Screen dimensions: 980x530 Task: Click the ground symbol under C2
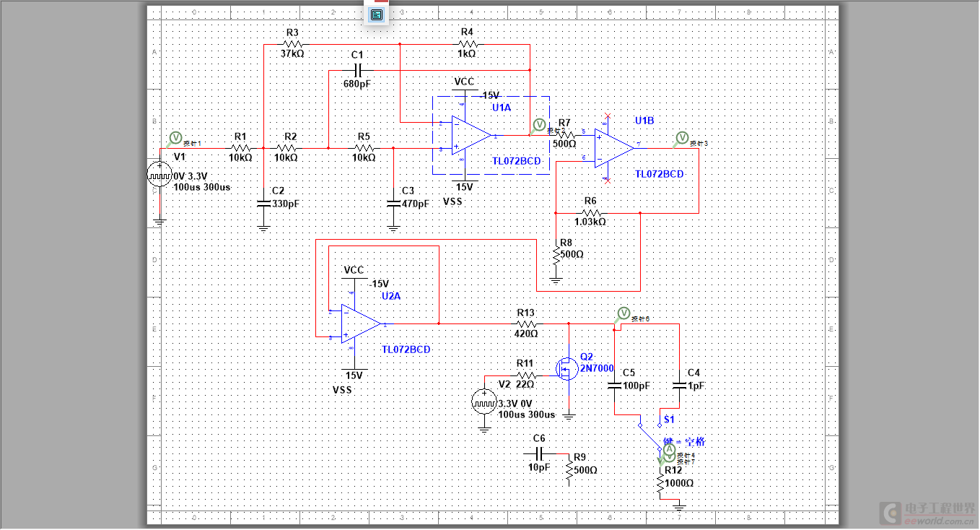coord(263,227)
